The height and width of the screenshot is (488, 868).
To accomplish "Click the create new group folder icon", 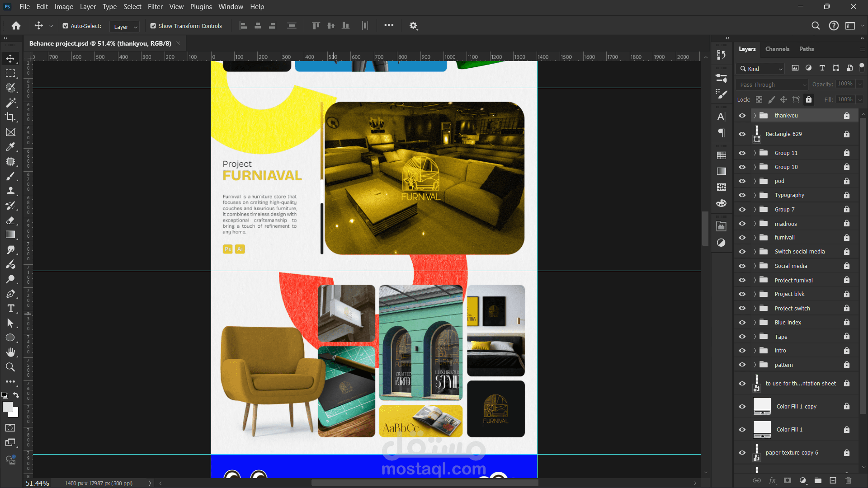I will pyautogui.click(x=818, y=480).
